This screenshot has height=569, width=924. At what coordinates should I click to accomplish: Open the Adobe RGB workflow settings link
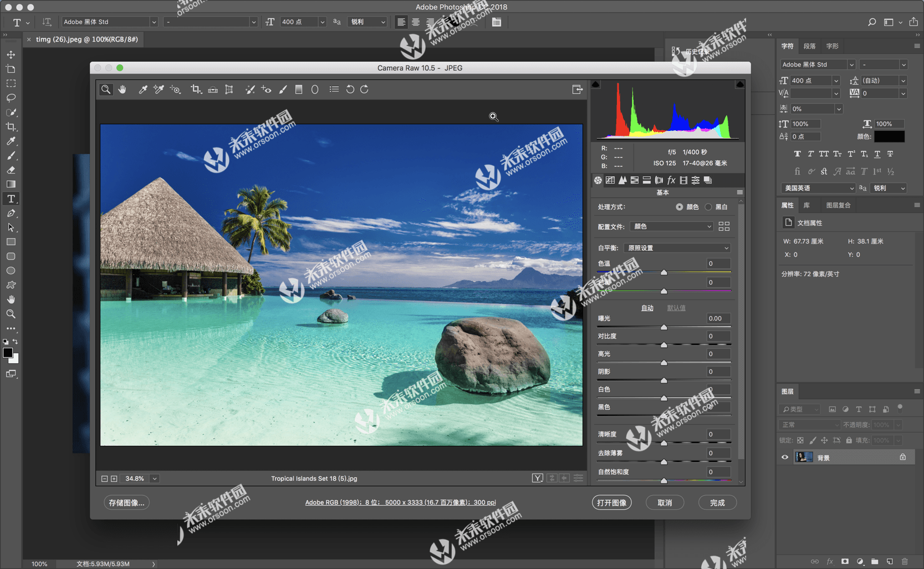(400, 502)
